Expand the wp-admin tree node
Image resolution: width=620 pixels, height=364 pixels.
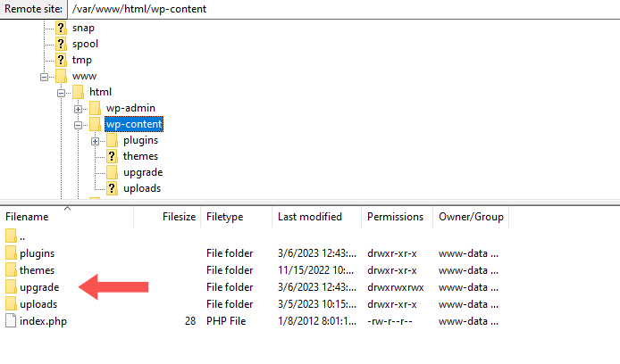pyautogui.click(x=79, y=108)
